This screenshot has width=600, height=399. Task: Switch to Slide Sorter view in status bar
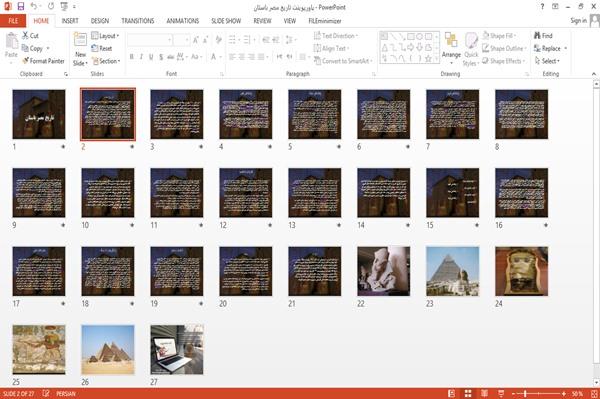pos(468,394)
